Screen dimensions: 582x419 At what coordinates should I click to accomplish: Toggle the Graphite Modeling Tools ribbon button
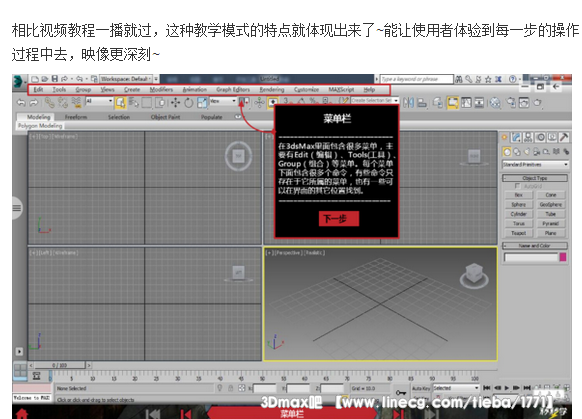point(452,102)
